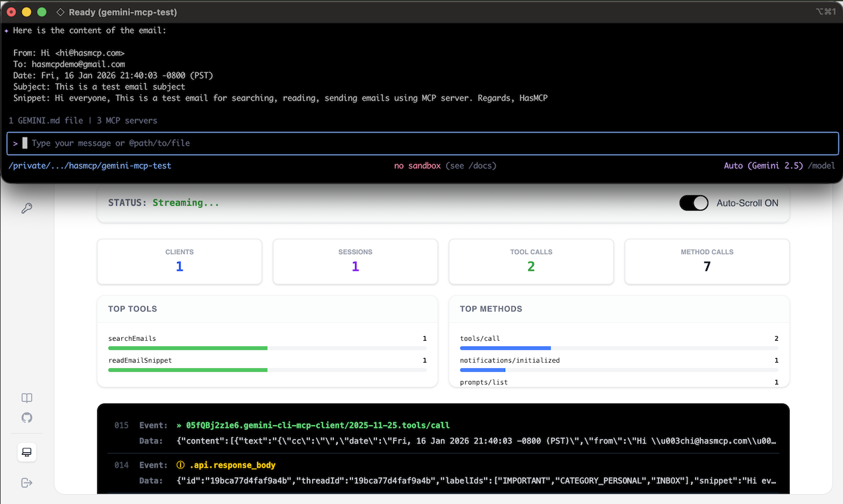Click the terminal message input field

(266, 143)
